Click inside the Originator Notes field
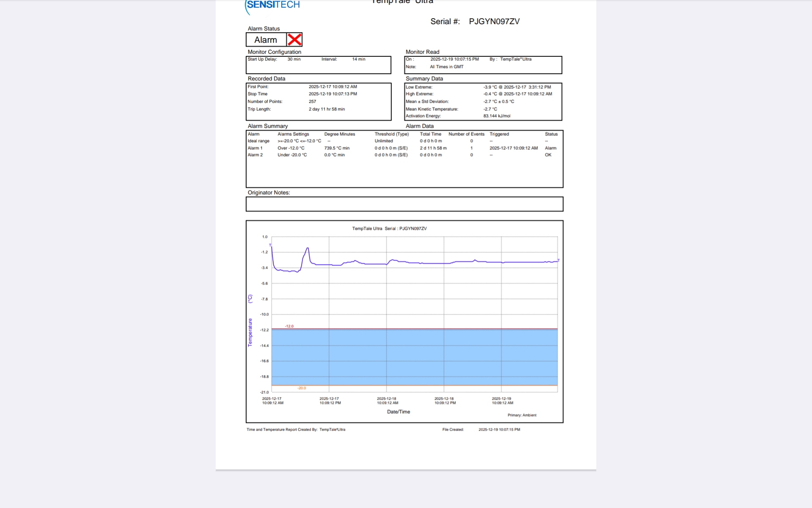 pos(404,204)
